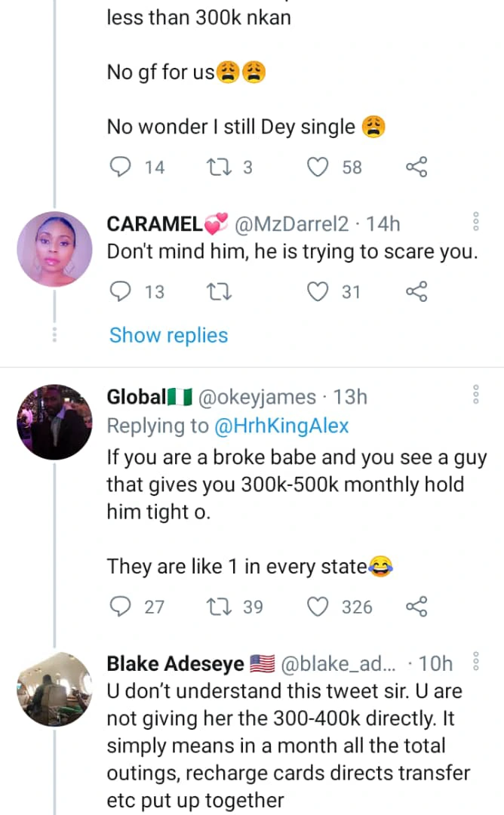Share CARAMEL's tweet
This screenshot has height=815, width=504.
tap(416, 292)
